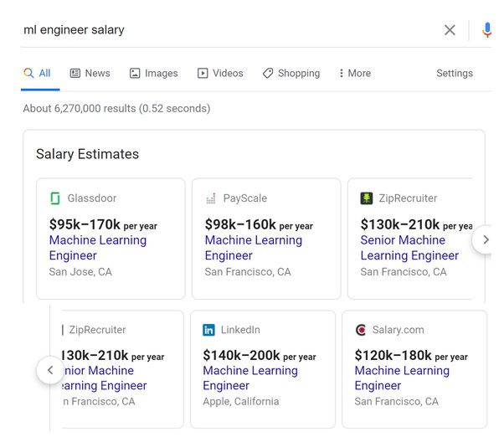Screen dimensions: 504x437
Task: Click the green ZipRecruiter logo icon
Action: pyautogui.click(x=367, y=198)
